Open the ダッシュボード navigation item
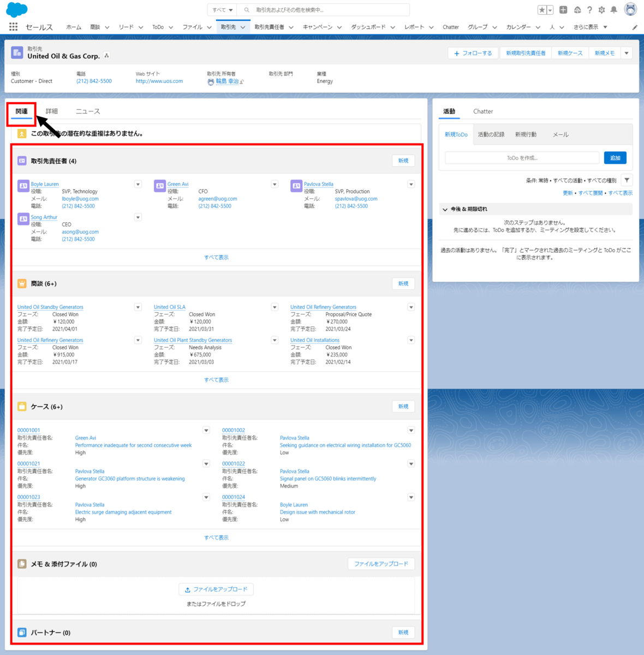Image resolution: width=644 pixels, height=655 pixels. pyautogui.click(x=368, y=27)
